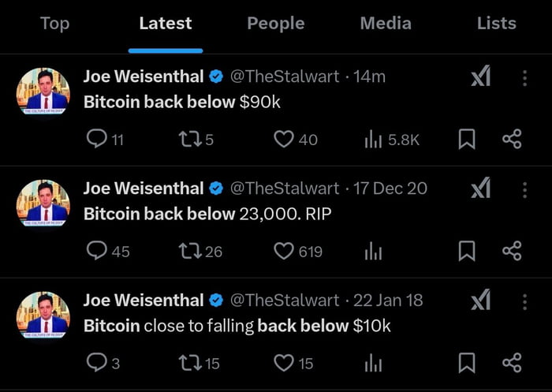
Task: Open the @TheStalwart handle on 14m tweet
Action: tap(285, 77)
